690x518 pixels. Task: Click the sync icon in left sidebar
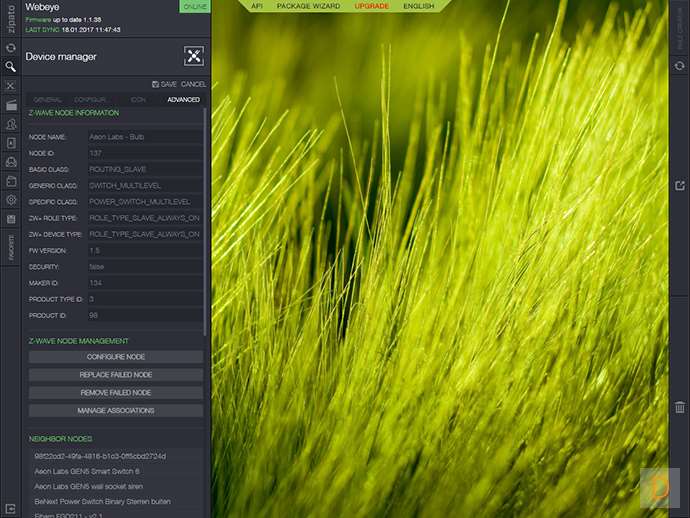pos(10,47)
